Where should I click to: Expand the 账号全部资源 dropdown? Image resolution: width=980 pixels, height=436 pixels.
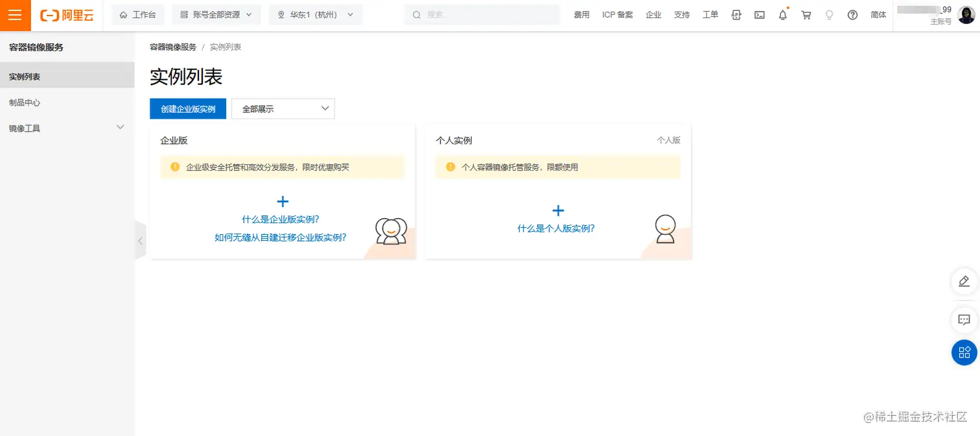pyautogui.click(x=216, y=15)
